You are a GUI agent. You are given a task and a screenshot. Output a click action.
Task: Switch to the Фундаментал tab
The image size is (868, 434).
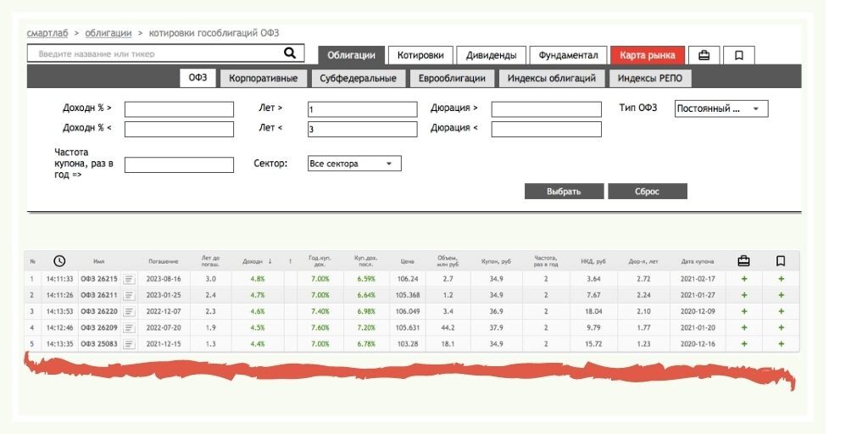coord(568,55)
